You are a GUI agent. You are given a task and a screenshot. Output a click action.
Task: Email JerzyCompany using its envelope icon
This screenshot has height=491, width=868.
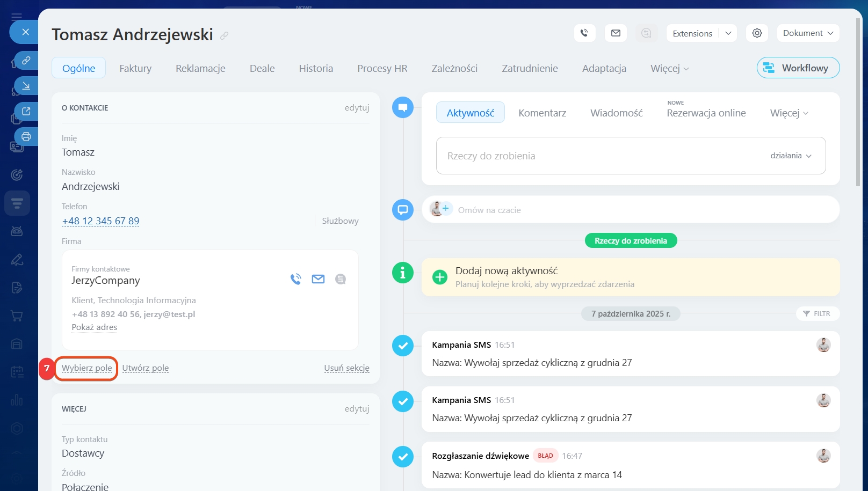[318, 279]
